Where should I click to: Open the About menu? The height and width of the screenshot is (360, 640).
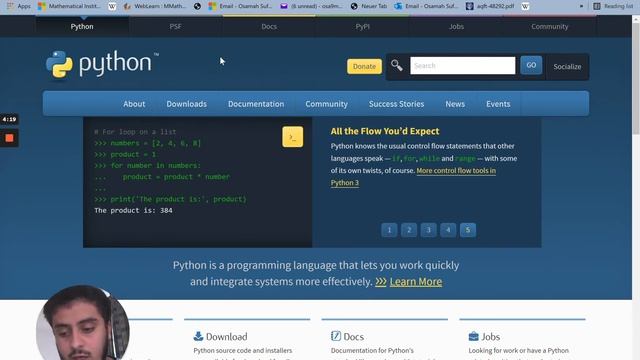(134, 104)
